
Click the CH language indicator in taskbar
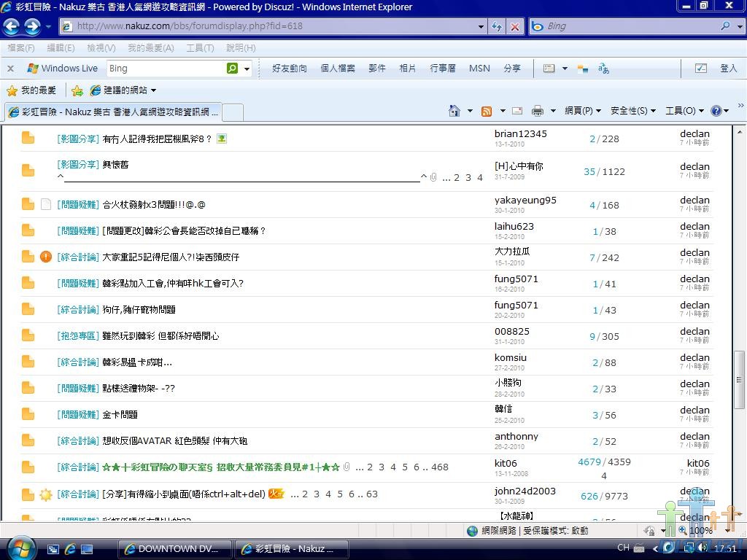click(x=623, y=548)
